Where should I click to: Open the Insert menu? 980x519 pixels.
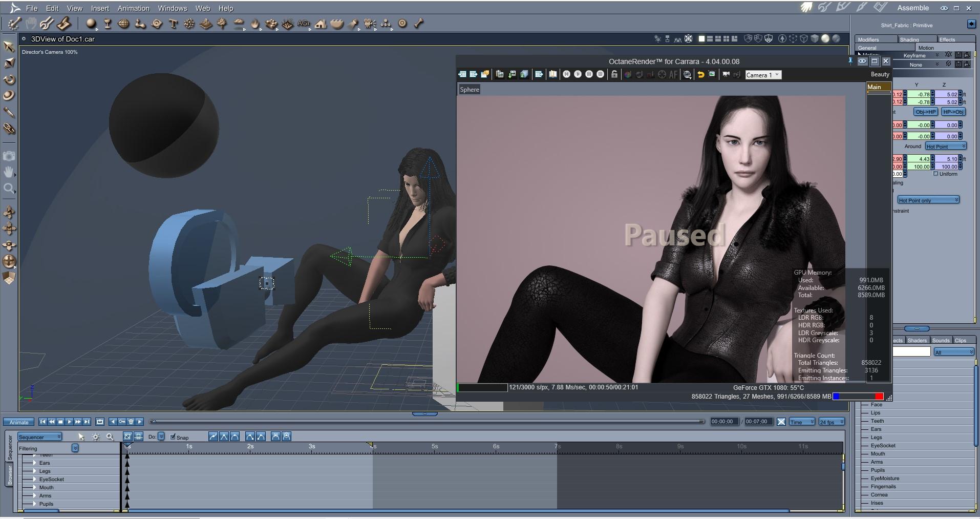click(x=100, y=8)
